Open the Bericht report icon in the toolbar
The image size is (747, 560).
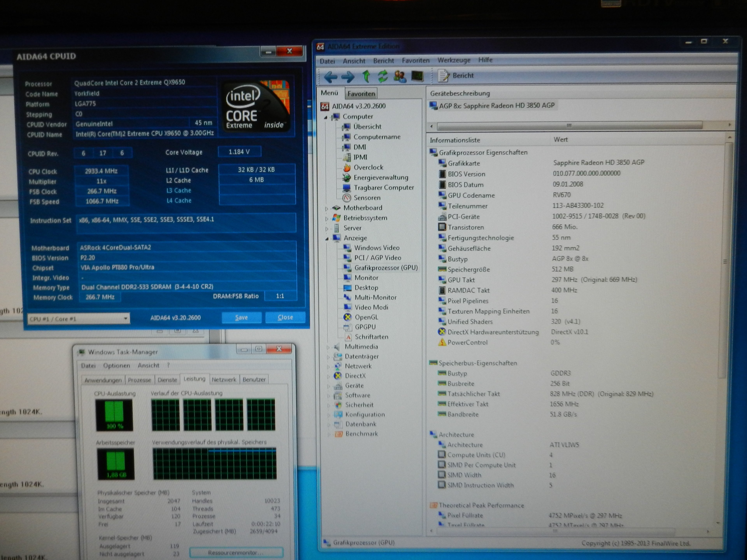tap(443, 75)
